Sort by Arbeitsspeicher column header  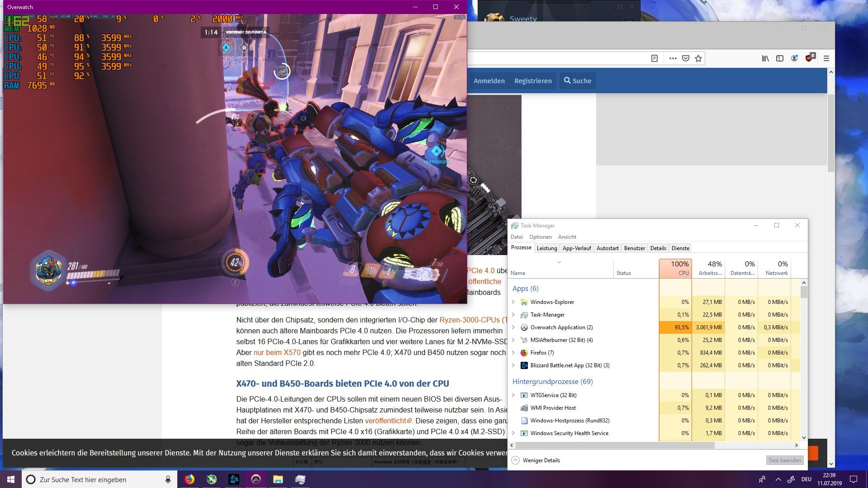708,268
